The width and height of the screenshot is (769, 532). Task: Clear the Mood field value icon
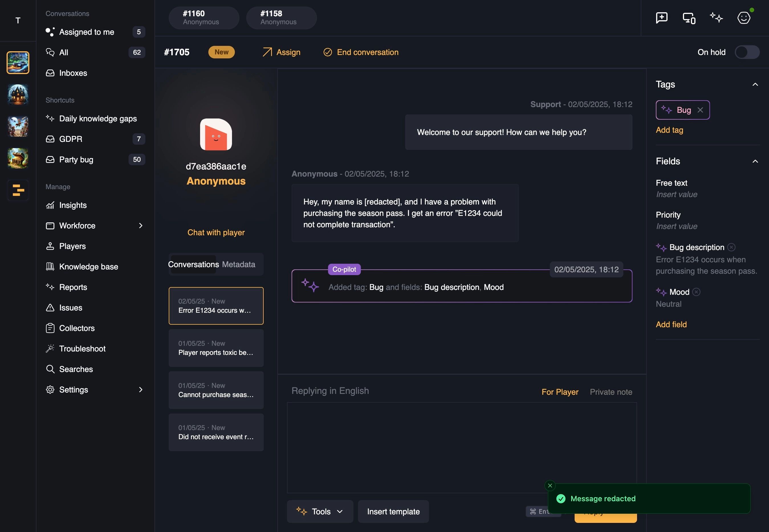pos(696,292)
